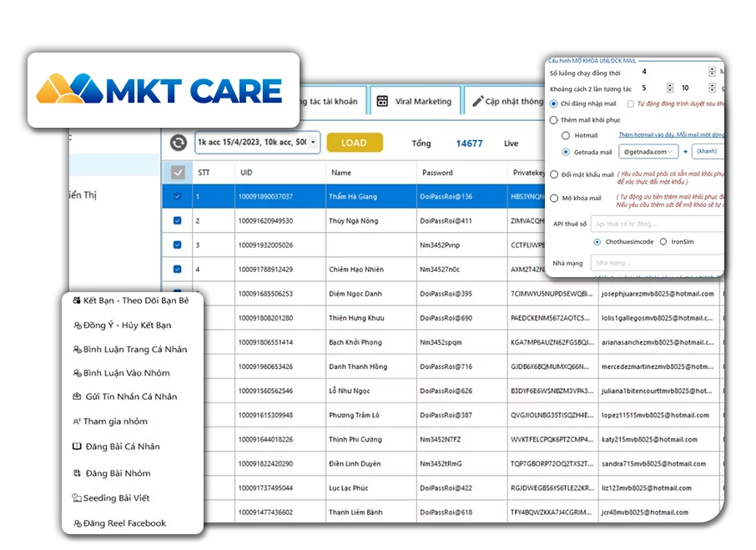
Task: Open the tương tác tài khoản tab
Action: (x=332, y=101)
